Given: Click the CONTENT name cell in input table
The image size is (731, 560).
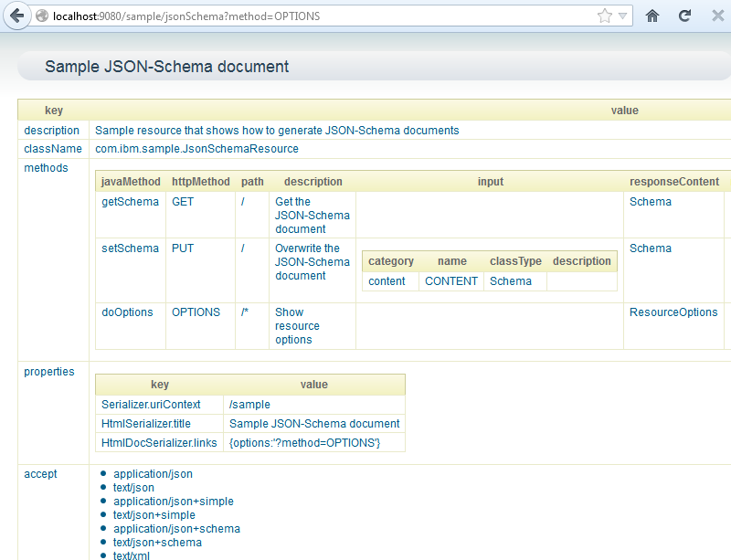Looking at the screenshot, I should [450, 281].
